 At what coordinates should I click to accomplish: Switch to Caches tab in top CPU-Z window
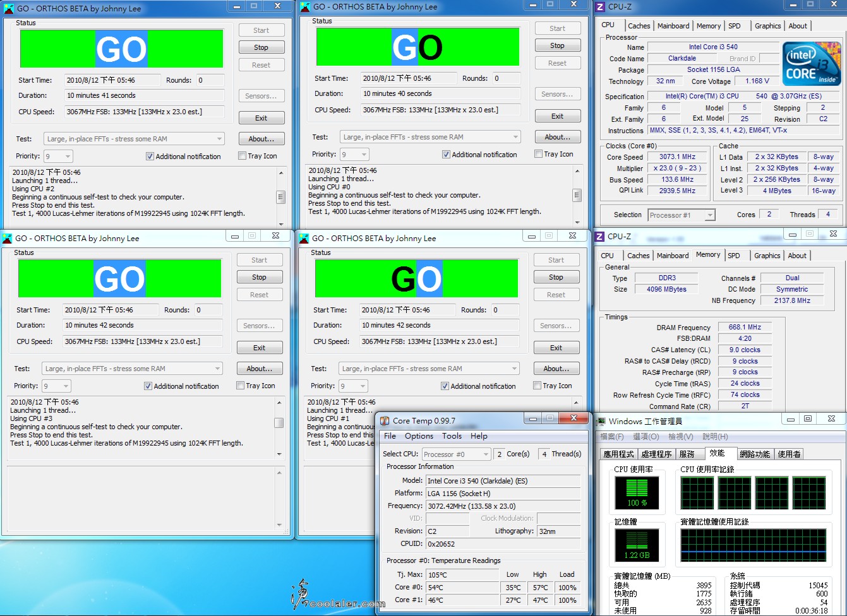(x=639, y=26)
